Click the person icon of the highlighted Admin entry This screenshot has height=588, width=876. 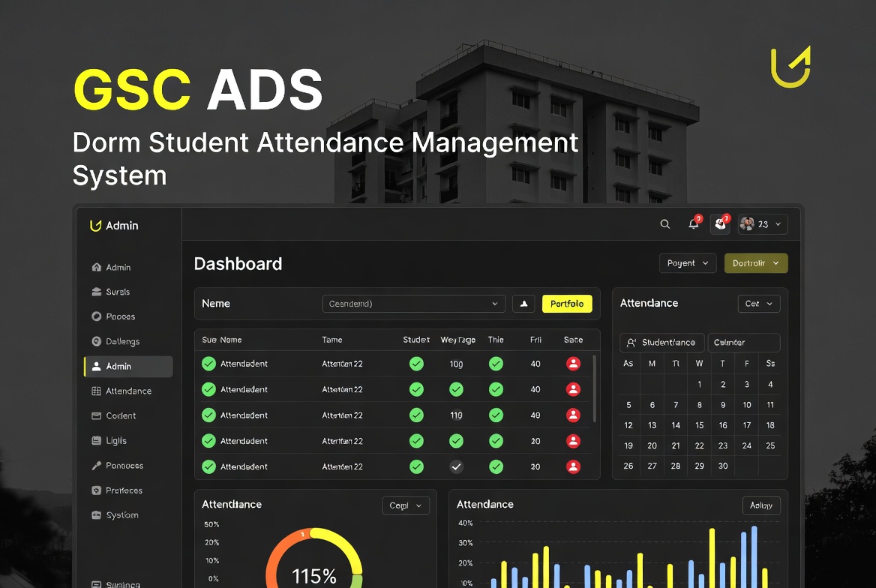pyautogui.click(x=96, y=366)
